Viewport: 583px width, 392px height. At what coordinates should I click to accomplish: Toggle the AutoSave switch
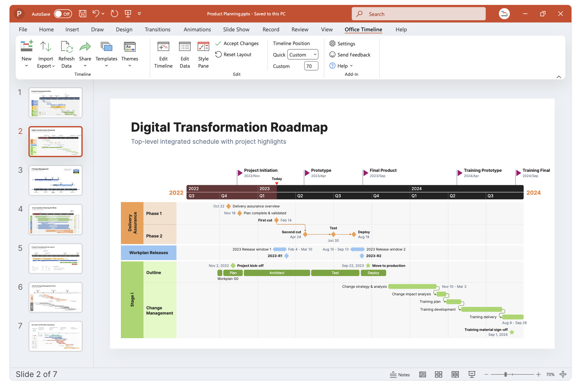[x=63, y=14]
